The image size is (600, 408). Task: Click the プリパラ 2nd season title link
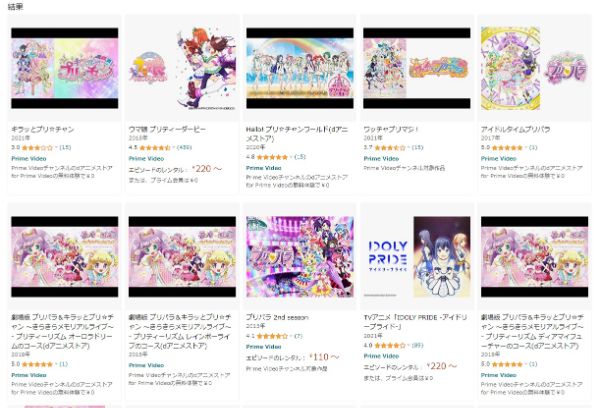click(277, 317)
